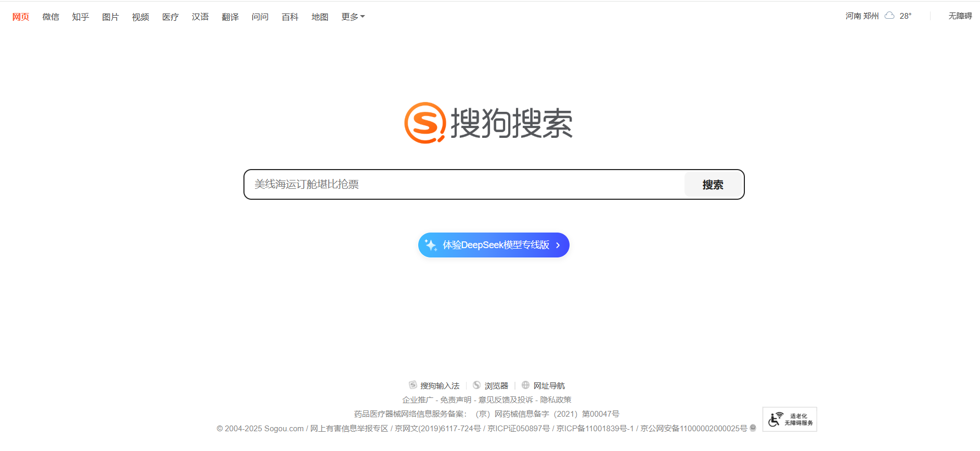Open the 搜狗输入法 link

click(440, 385)
